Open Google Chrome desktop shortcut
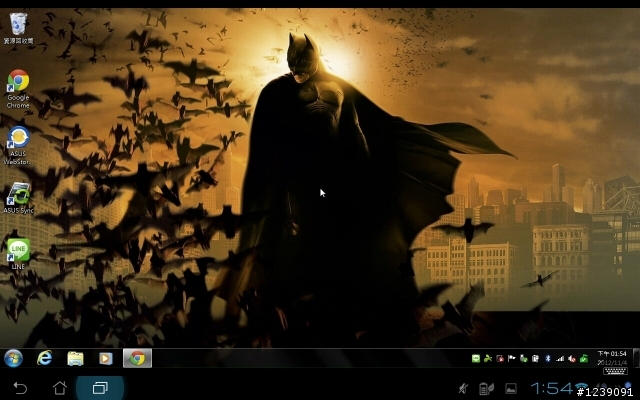This screenshot has width=640, height=400. (18, 89)
